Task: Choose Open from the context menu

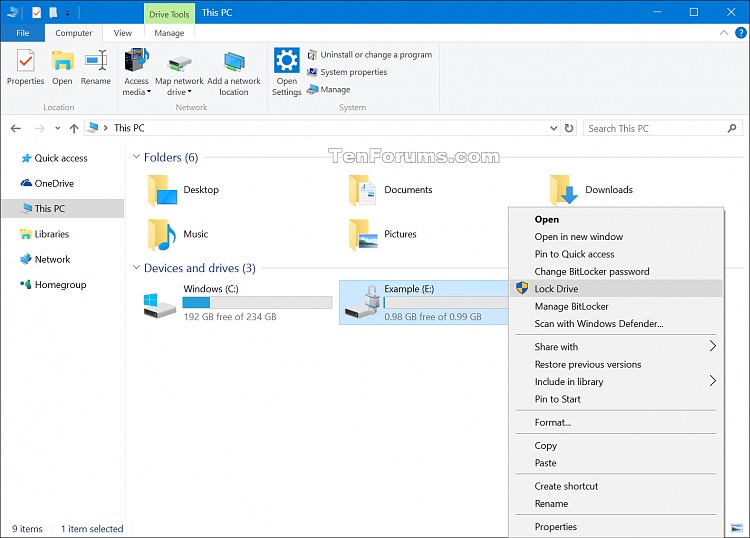Action: (617, 220)
